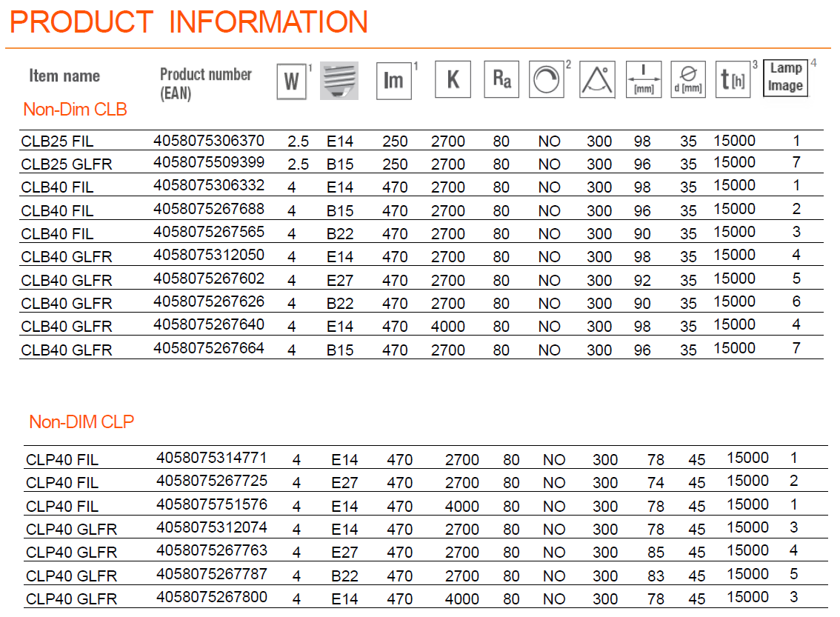Screen dimensions: 840x617
Task: Click product number 4058075306370
Action: [208, 140]
